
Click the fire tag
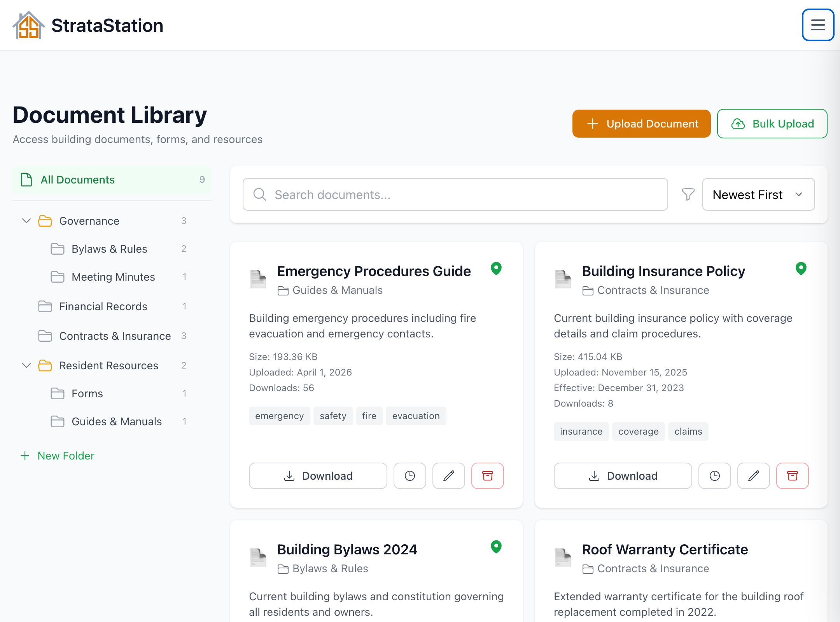click(369, 416)
